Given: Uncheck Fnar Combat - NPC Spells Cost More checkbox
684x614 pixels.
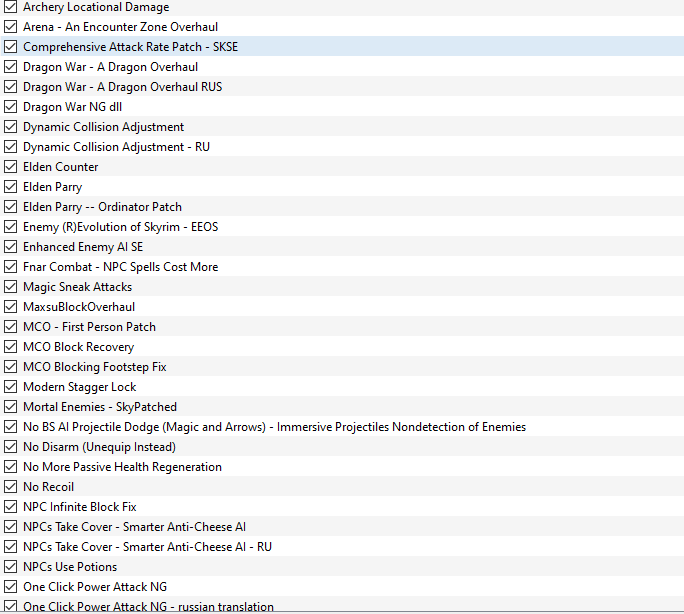Looking at the screenshot, I should [10, 266].
